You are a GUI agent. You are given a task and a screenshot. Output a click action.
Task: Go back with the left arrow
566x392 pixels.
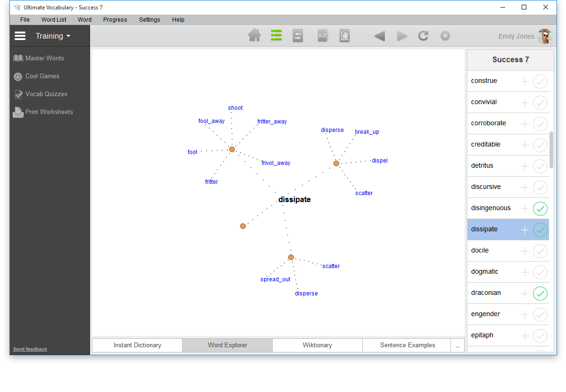(x=379, y=36)
